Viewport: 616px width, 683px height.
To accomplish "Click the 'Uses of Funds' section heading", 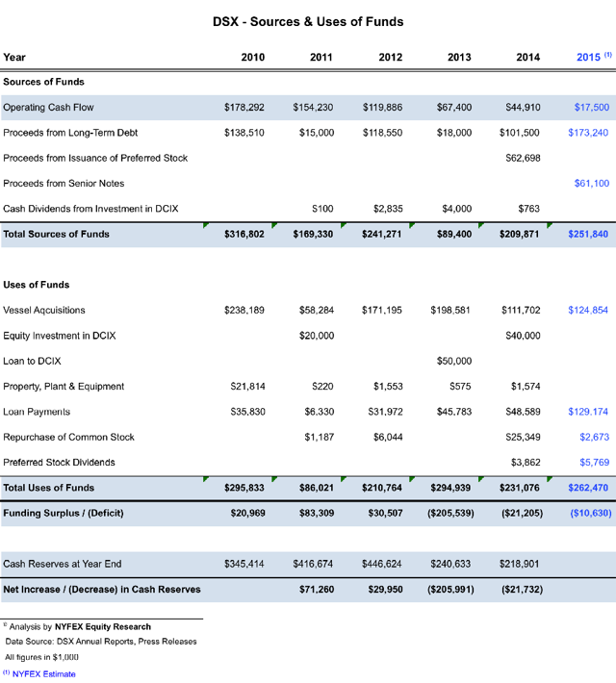I will (x=37, y=285).
